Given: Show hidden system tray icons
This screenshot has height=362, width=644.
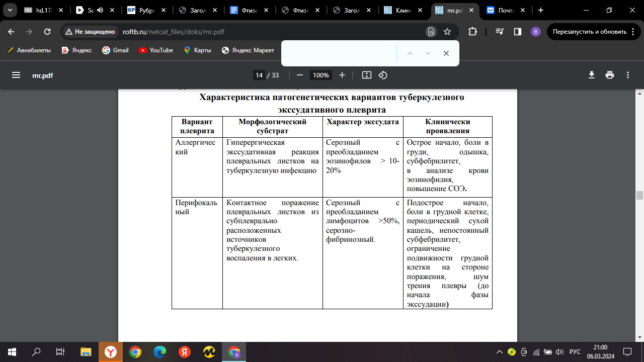Looking at the screenshot, I should (499, 352).
